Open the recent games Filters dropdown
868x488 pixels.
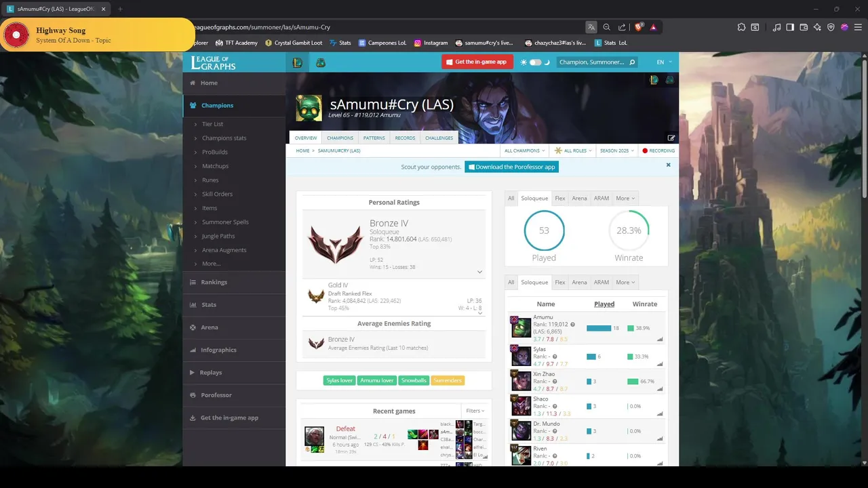coord(475,411)
